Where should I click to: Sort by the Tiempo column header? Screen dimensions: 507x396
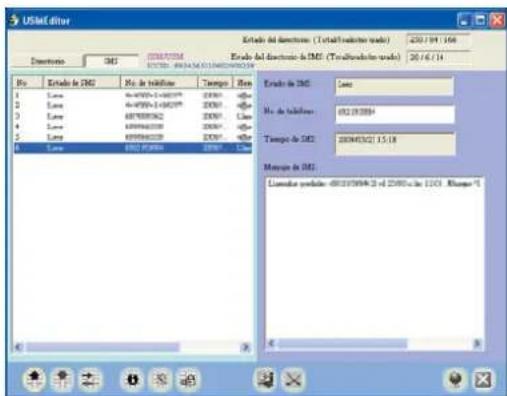[215, 83]
